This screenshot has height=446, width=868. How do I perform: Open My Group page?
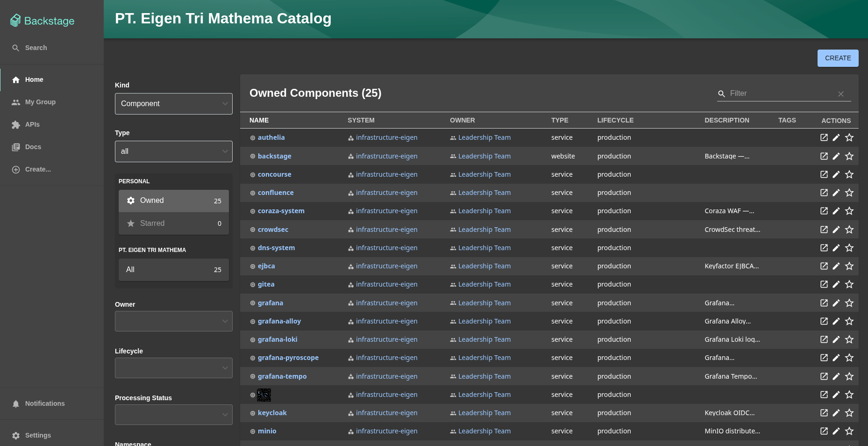52,102
